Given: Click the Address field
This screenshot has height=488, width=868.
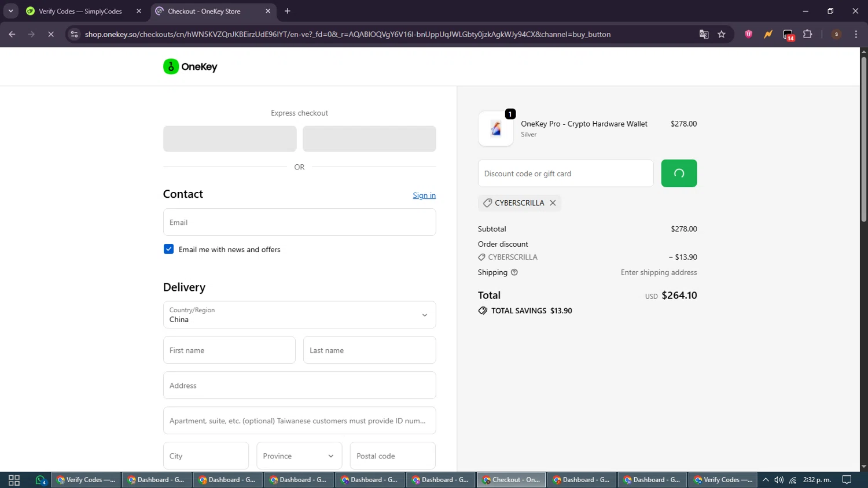Looking at the screenshot, I should coord(299,385).
